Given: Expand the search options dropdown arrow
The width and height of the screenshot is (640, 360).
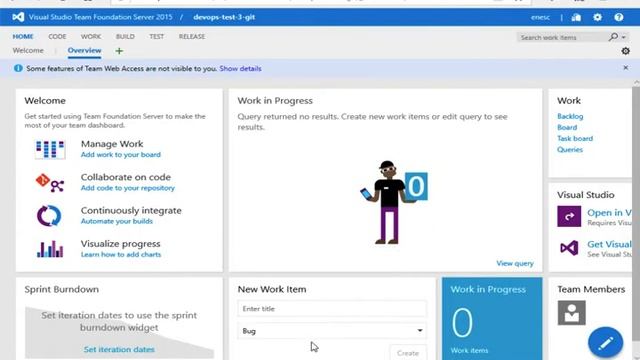Looking at the screenshot, I should [x=624, y=37].
